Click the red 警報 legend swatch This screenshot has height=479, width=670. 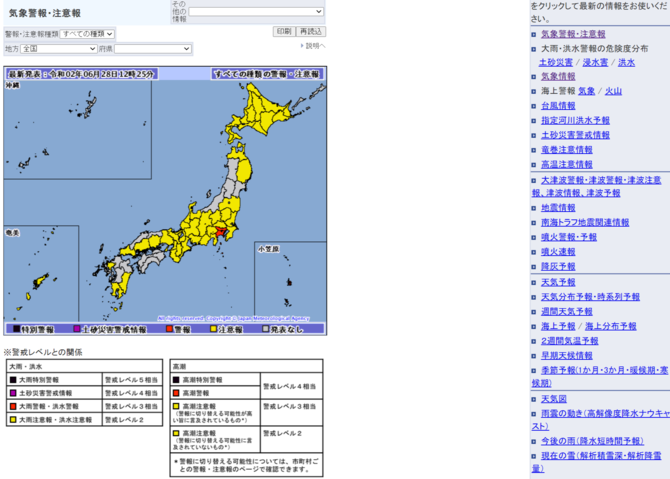tap(170, 328)
